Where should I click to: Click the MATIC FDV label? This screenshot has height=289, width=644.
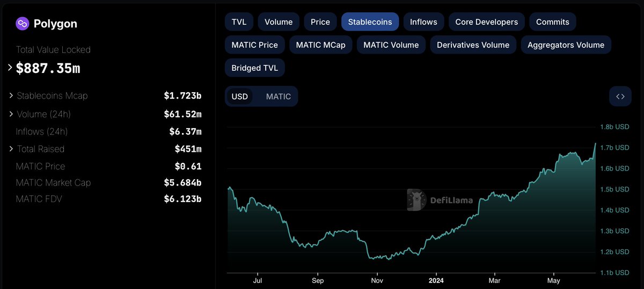click(39, 199)
